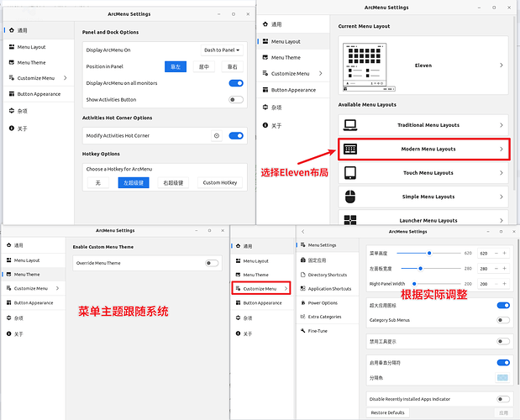Select Menu Theme in top-right window sidebar
Image resolution: width=520 pixels, height=420 pixels.
[x=293, y=57]
